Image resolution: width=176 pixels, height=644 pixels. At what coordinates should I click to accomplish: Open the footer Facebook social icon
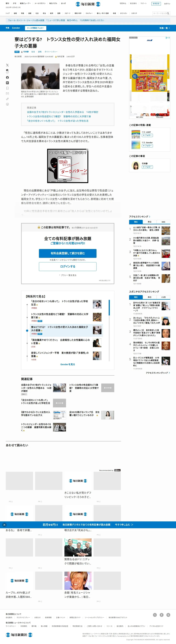tap(162, 615)
